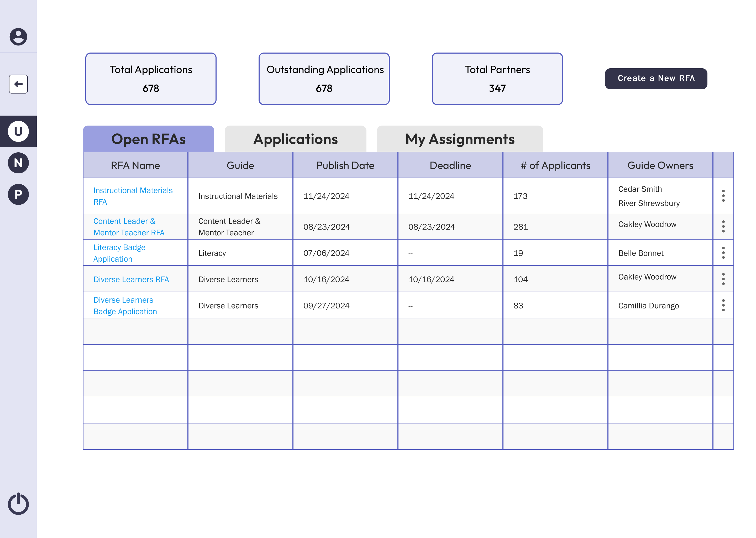Open Literacy Badge Application link
The image size is (756, 538).
click(119, 253)
